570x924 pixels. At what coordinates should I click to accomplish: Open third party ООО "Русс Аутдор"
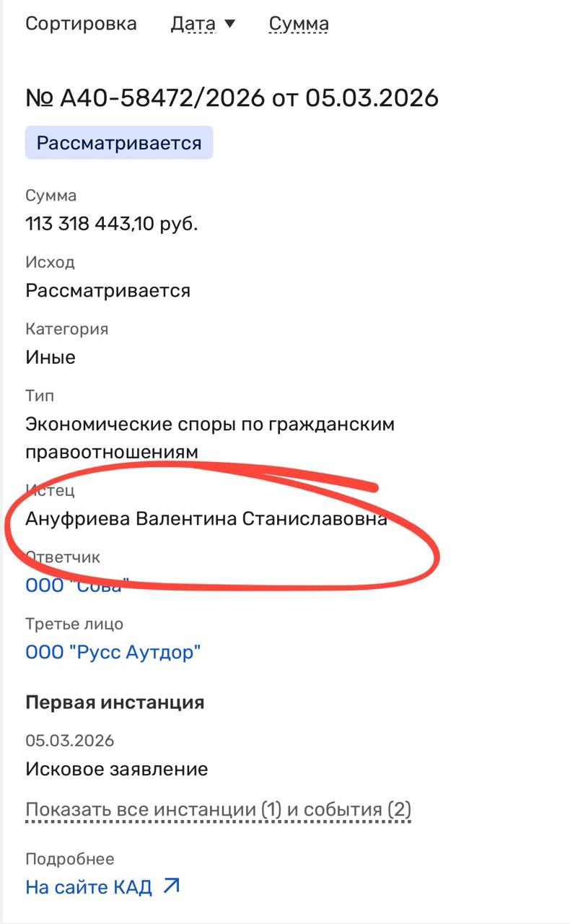pyautogui.click(x=113, y=653)
